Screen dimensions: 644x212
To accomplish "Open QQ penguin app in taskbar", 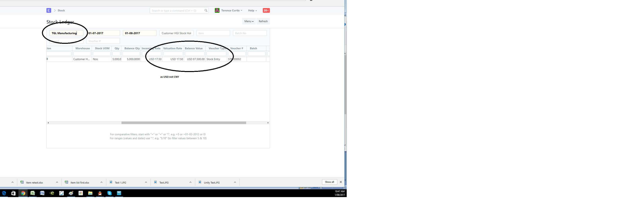I will click(x=100, y=193).
